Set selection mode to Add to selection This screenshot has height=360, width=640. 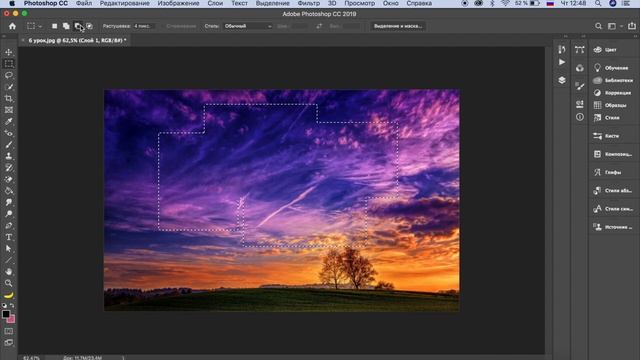66,26
